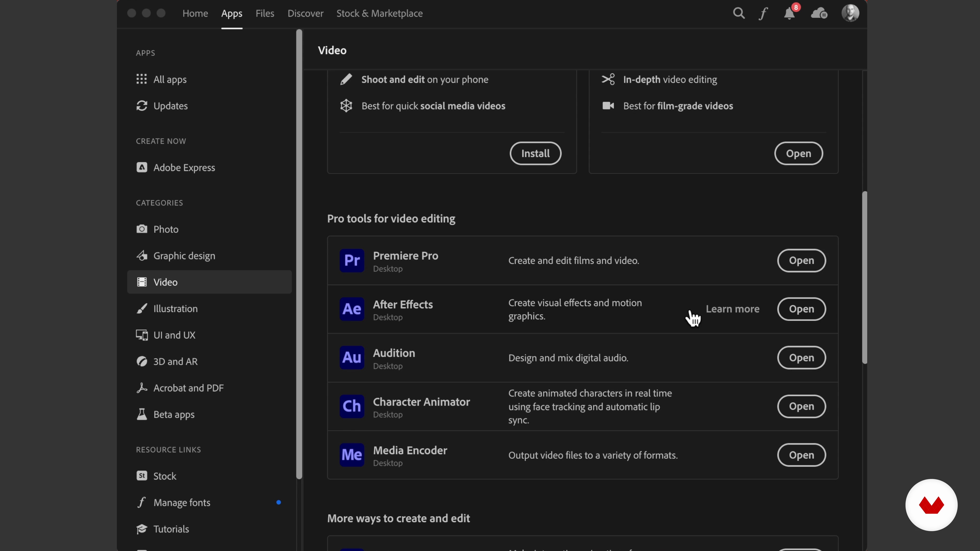Click the Audition Au icon

351,357
